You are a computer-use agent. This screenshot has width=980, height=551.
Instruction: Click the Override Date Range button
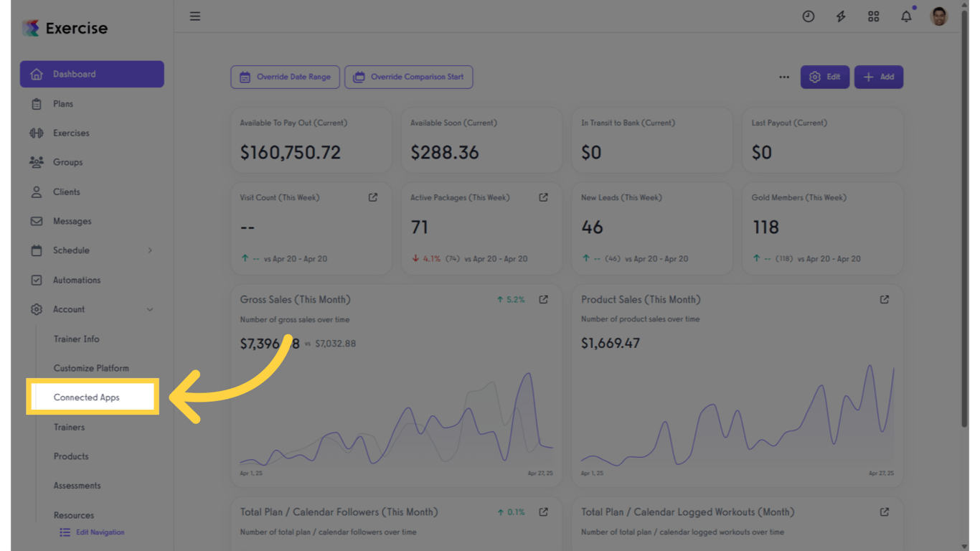pyautogui.click(x=286, y=77)
